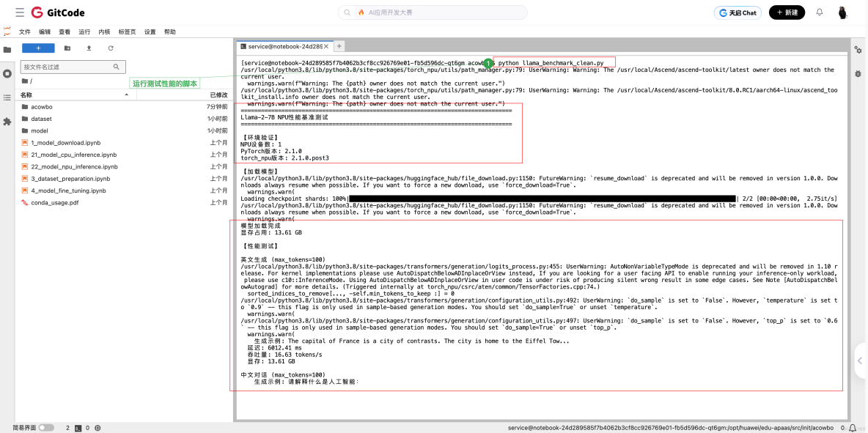Open the debugger bug icon on right sidebar
The height and width of the screenshot is (433, 868).
tap(858, 73)
